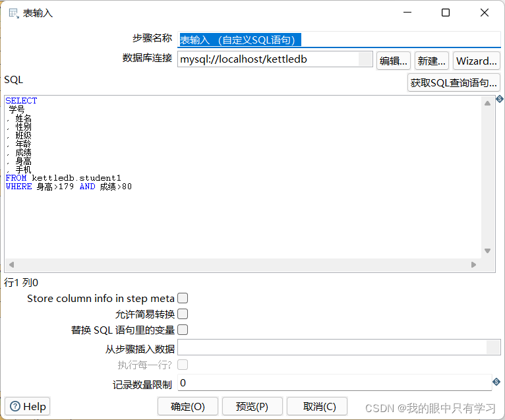Screen dimensions: 505x420
Task: Click the 编辑... connection button
Action: [394, 61]
